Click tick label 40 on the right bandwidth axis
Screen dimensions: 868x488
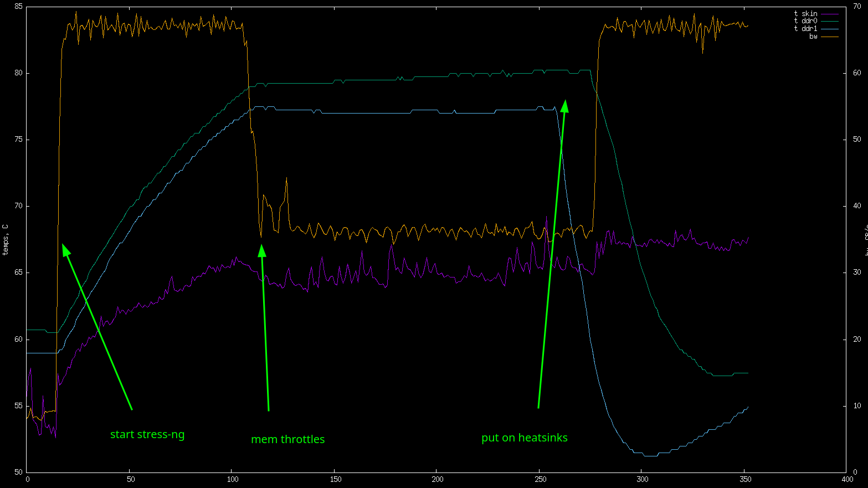[x=857, y=206]
